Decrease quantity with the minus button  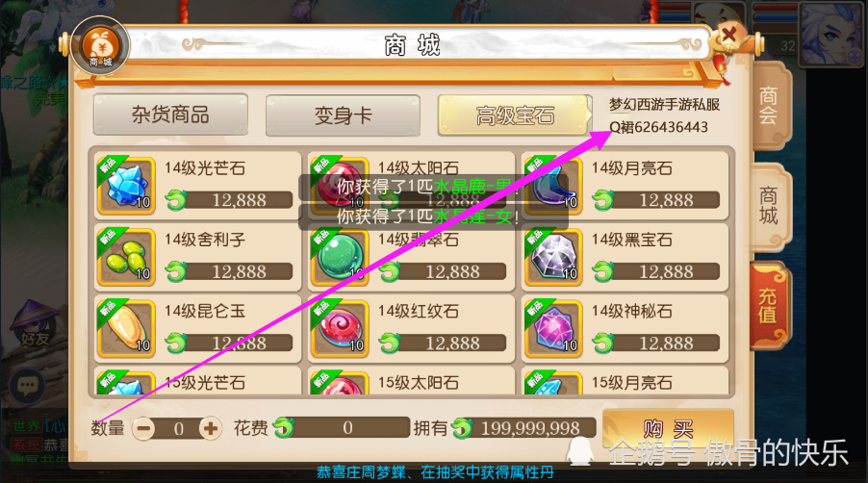[144, 428]
